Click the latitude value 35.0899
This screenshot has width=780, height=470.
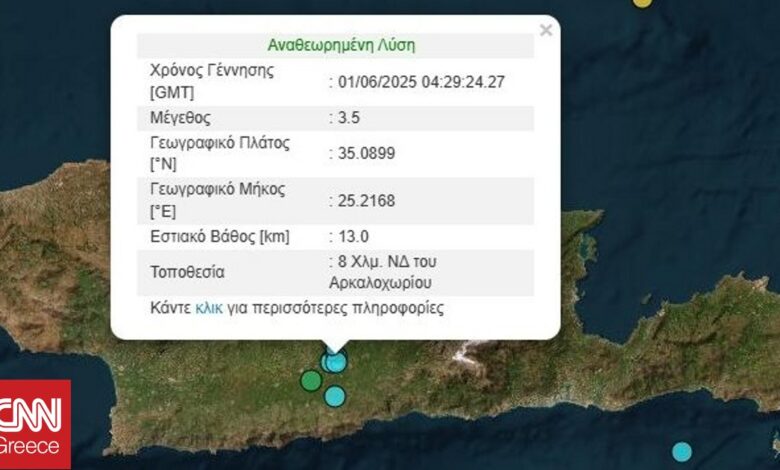(x=365, y=153)
